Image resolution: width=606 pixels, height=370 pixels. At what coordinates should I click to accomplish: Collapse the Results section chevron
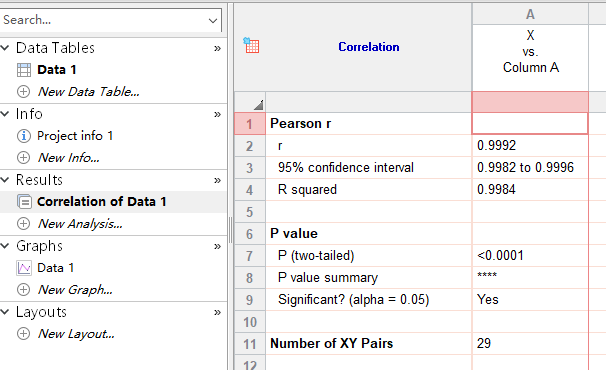5,180
